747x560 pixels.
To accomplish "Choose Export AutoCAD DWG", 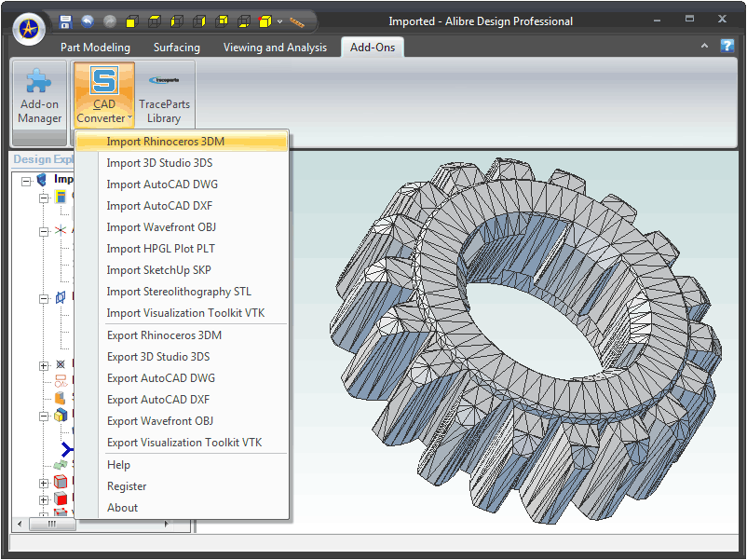I will [182, 378].
